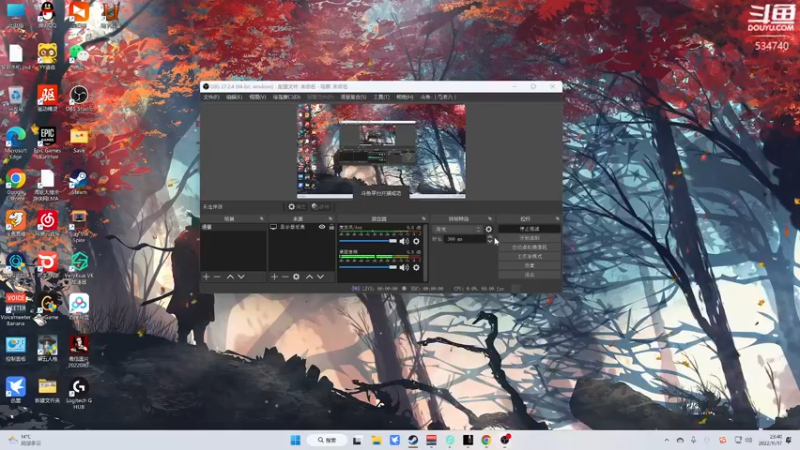Remove selected source with minus icon
The image size is (800, 450).
point(285,277)
